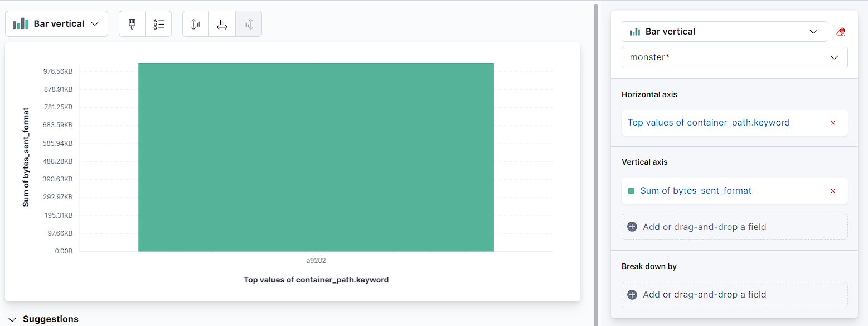
Task: Open Bar vertical chart dropdown above the chart
Action: tap(56, 24)
